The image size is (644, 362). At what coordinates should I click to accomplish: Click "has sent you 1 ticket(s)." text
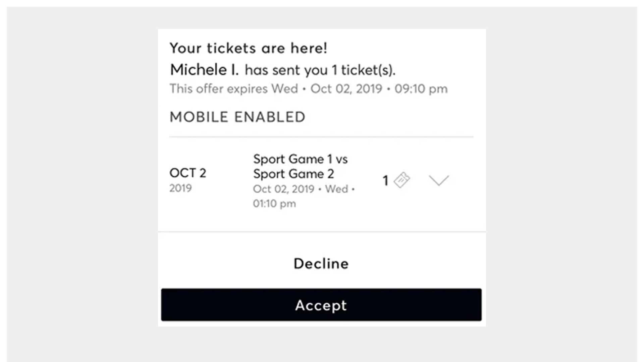tap(320, 70)
